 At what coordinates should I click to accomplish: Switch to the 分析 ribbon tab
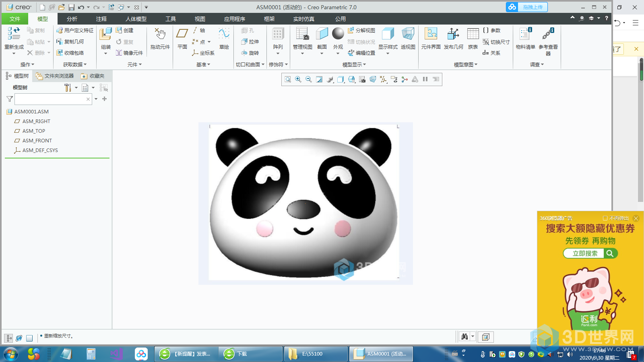[x=72, y=19]
